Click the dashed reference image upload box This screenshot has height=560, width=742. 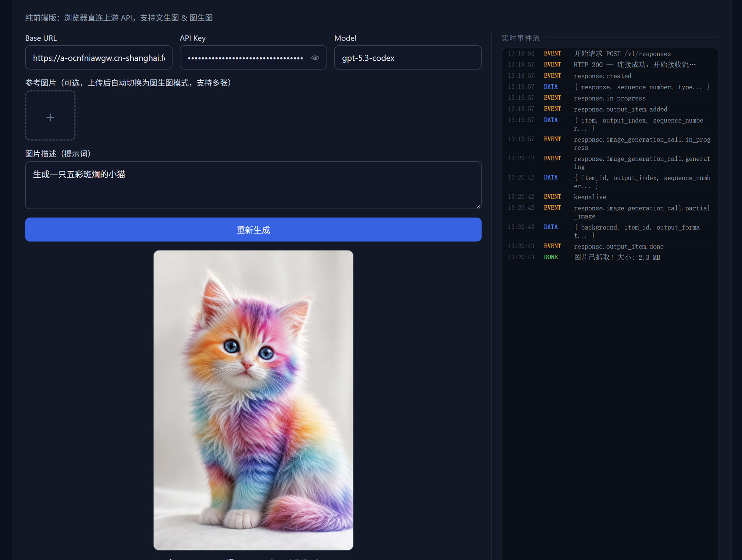pos(50,115)
